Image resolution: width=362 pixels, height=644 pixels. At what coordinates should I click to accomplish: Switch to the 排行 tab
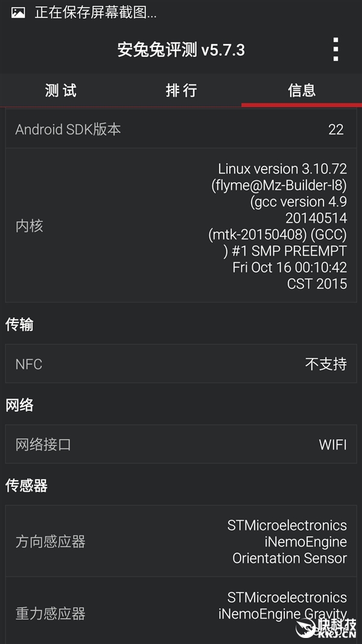[181, 90]
